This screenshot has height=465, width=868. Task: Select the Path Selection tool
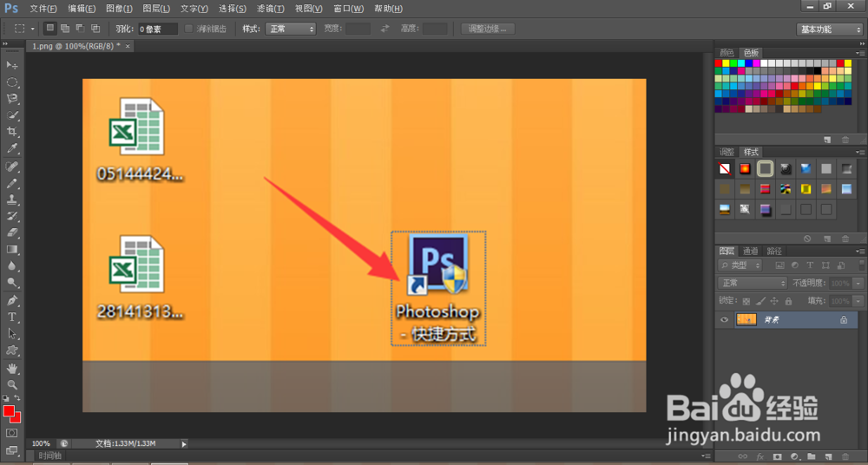click(11, 334)
